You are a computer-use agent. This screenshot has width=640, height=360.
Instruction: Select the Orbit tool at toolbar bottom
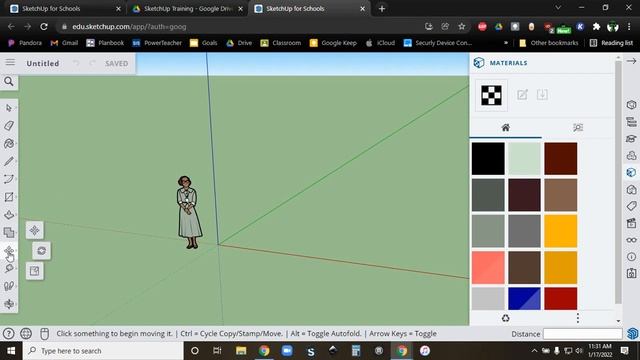tap(9, 304)
